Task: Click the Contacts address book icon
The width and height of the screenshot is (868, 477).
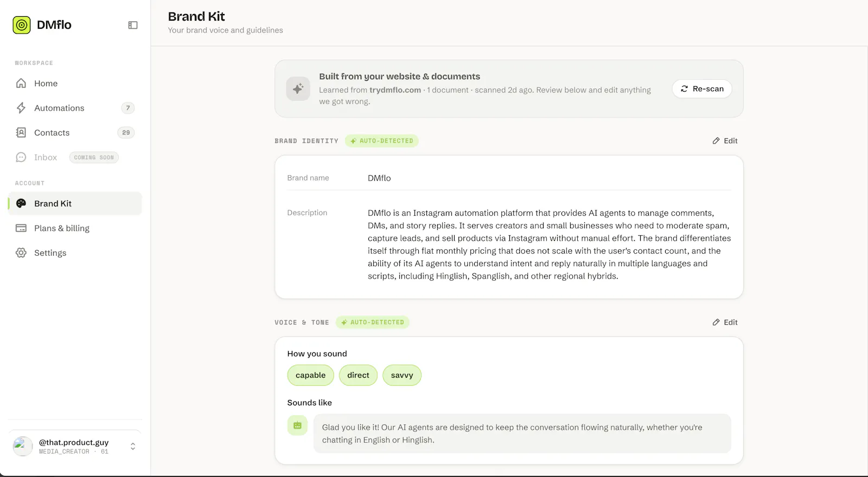Action: click(x=21, y=133)
